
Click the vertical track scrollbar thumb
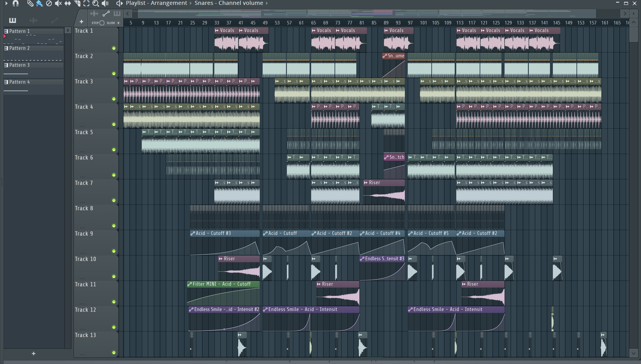tap(634, 34)
